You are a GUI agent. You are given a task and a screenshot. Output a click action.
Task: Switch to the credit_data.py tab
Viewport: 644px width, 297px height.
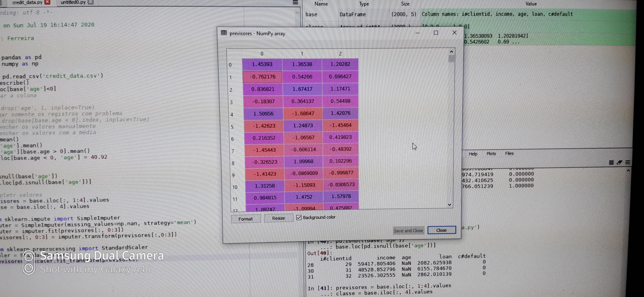pos(28,2)
